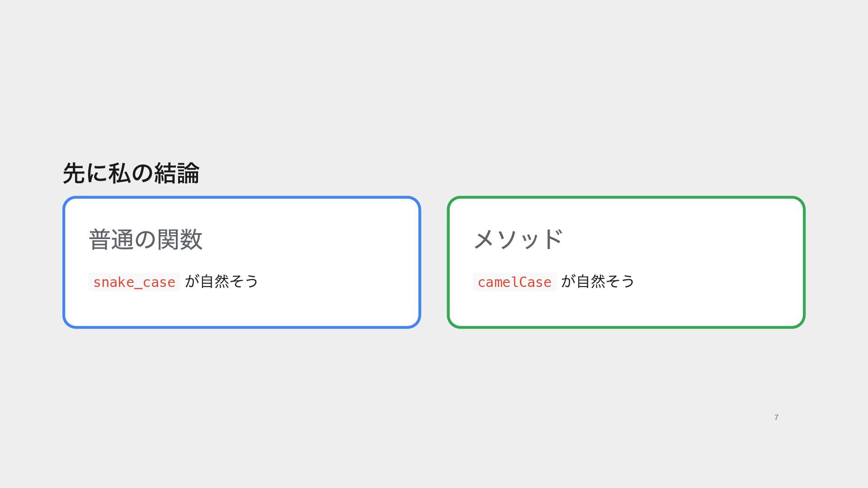This screenshot has width=868, height=488.
Task: Click が自然そう text beside camelCase
Action: [598, 282]
